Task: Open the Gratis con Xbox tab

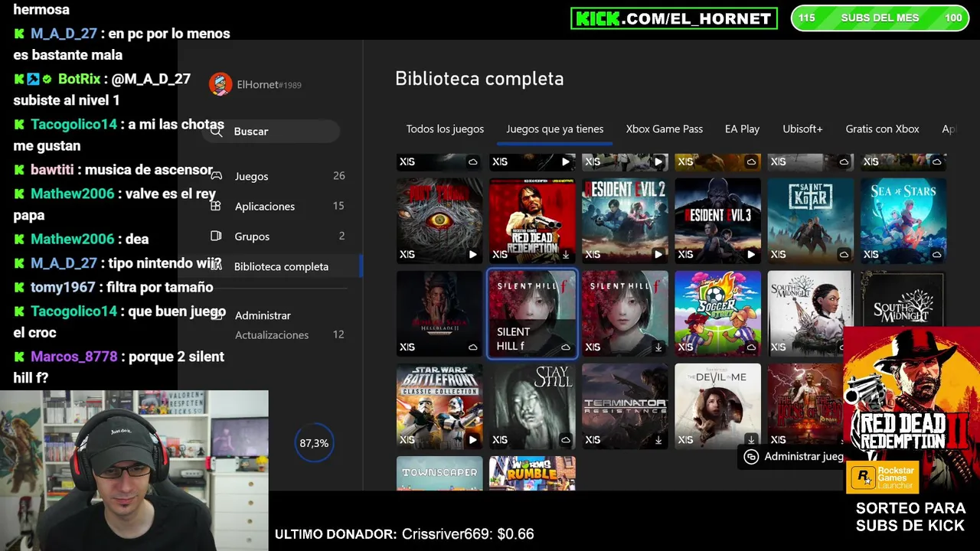Action: click(882, 129)
